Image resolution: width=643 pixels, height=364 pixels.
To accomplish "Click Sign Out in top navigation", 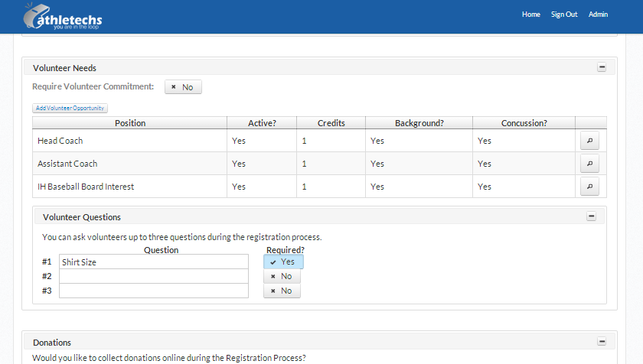I will [564, 15].
